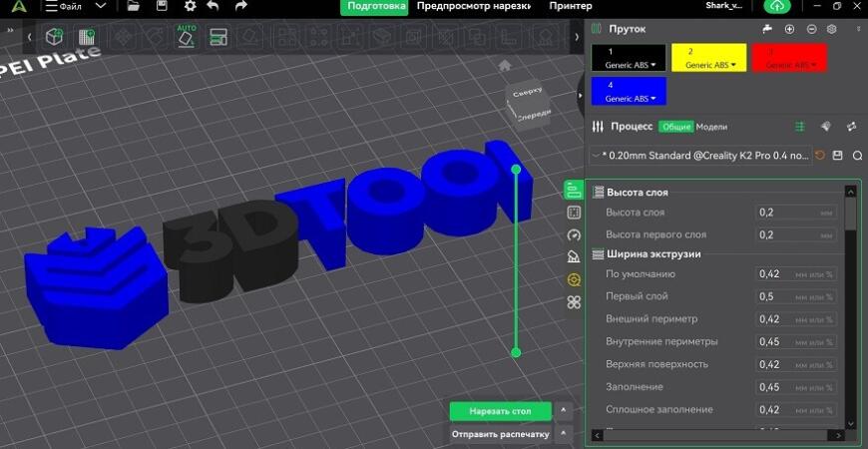Viewport: 868px width, 449px height.
Task: Select the Strength settings side tab icon
Action: [x=574, y=213]
